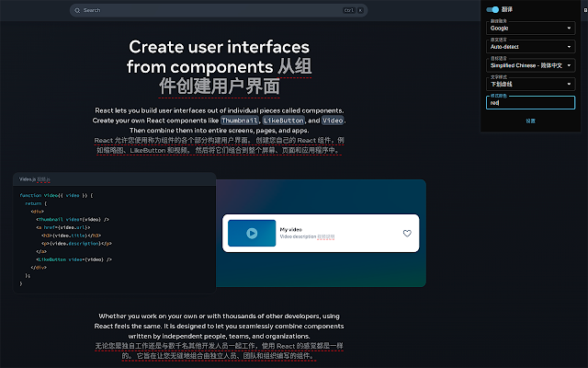Open the text style dropdown showing 下划虚线

click(530, 84)
